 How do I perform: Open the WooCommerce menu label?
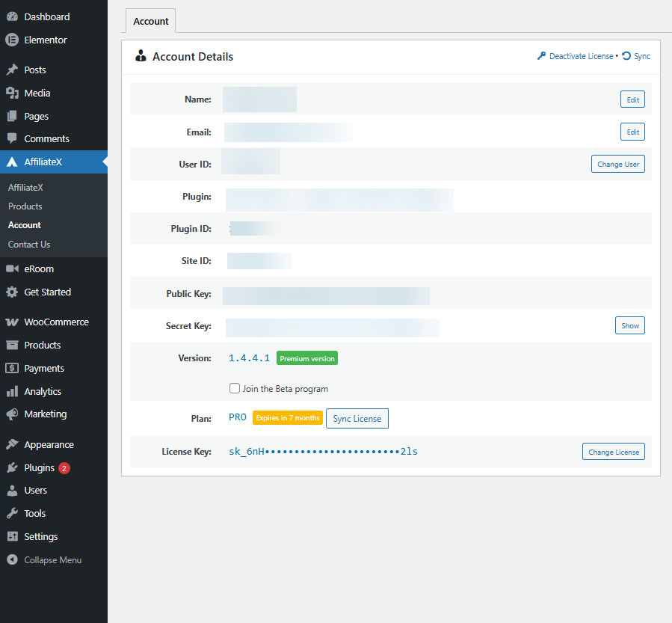click(x=57, y=322)
